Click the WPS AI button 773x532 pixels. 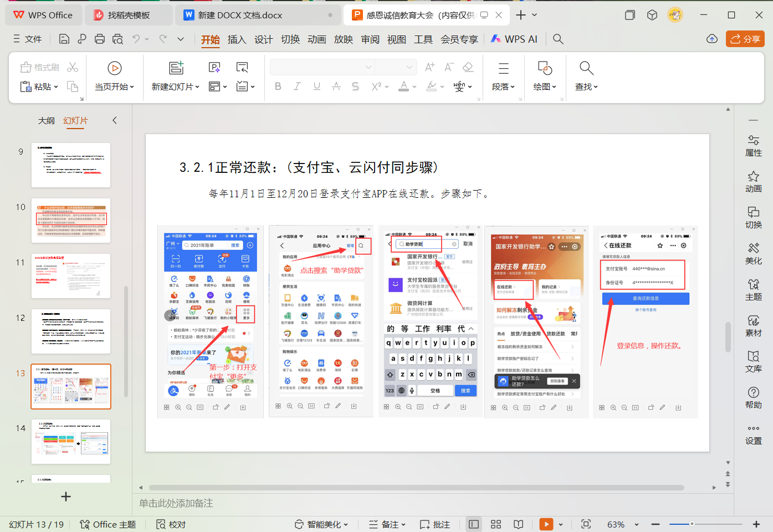(x=514, y=39)
